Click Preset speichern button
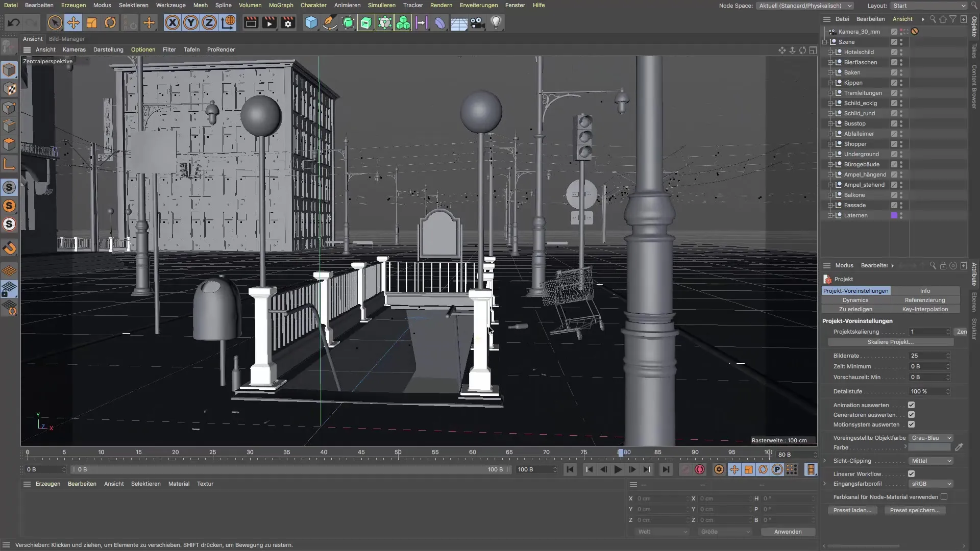The height and width of the screenshot is (551, 980). [x=915, y=510]
